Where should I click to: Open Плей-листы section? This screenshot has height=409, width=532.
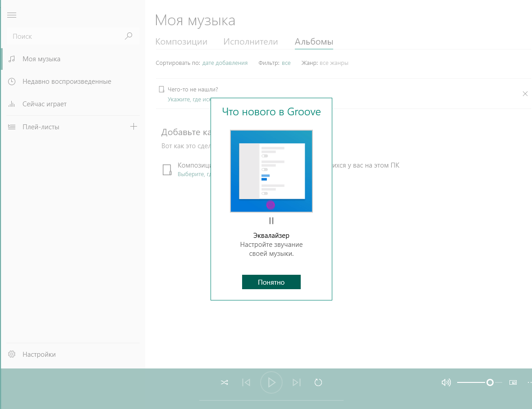[64, 127]
